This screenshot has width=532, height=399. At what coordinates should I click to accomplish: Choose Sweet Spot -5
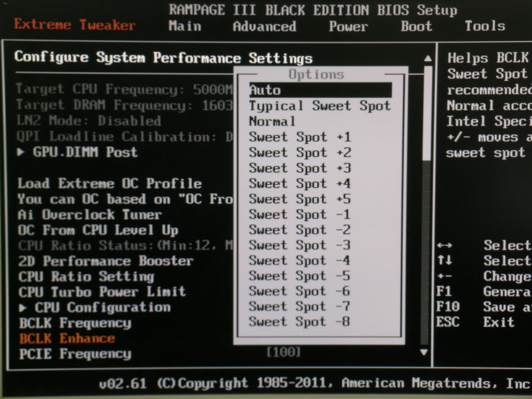coord(300,276)
